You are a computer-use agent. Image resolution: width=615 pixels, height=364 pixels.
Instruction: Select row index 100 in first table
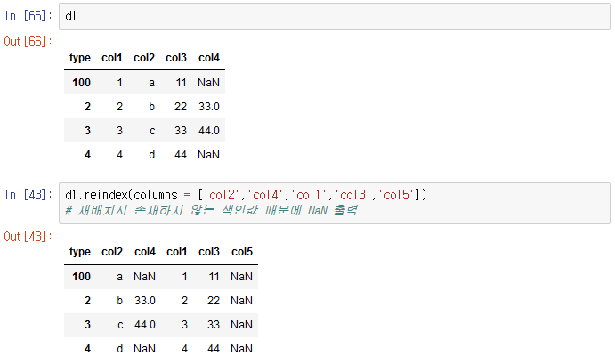tap(81, 83)
